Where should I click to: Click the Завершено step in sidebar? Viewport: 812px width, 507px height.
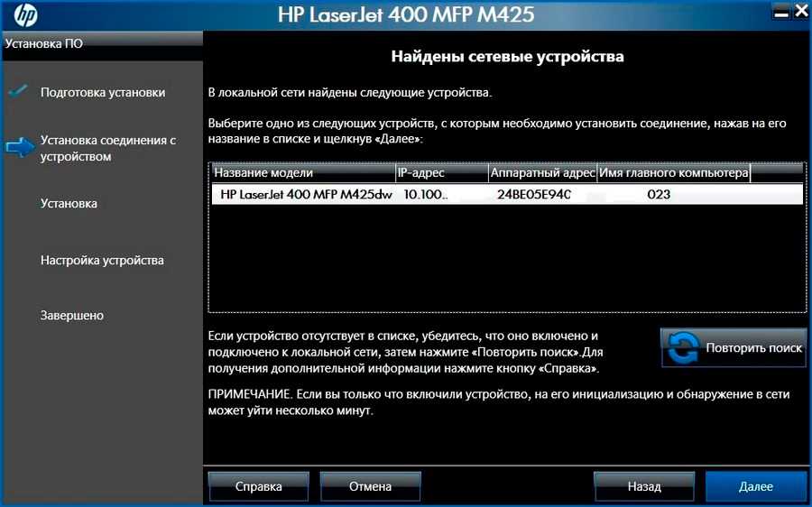72,316
